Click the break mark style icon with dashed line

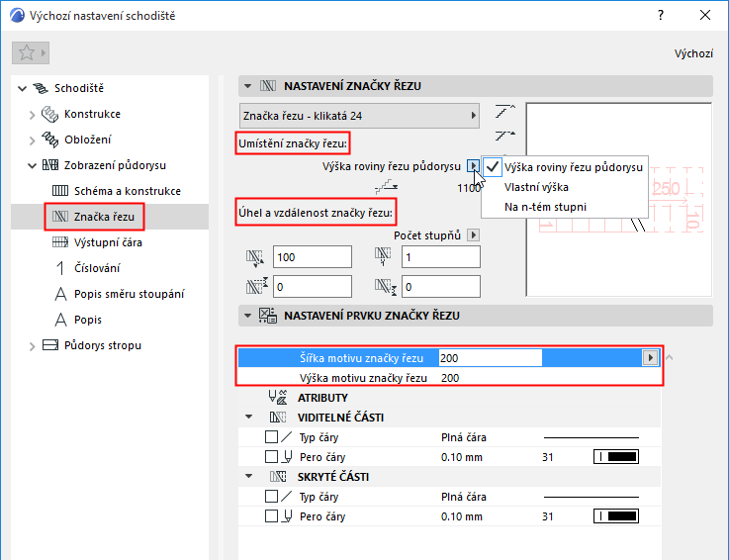(x=505, y=136)
